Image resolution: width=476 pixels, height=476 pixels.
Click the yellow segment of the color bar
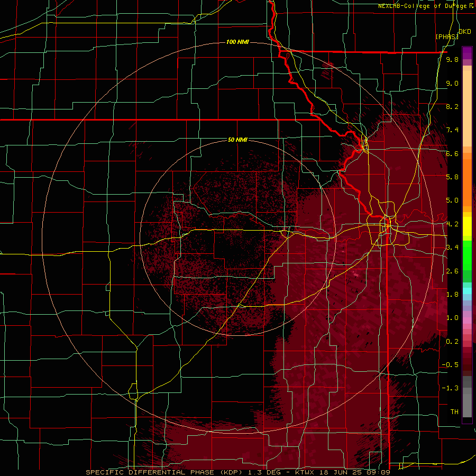[x=467, y=226]
